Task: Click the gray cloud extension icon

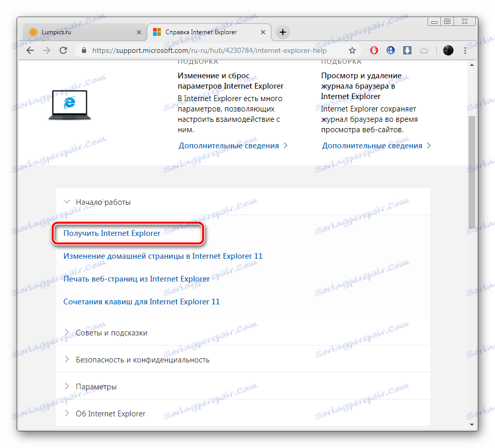Action: coord(424,50)
